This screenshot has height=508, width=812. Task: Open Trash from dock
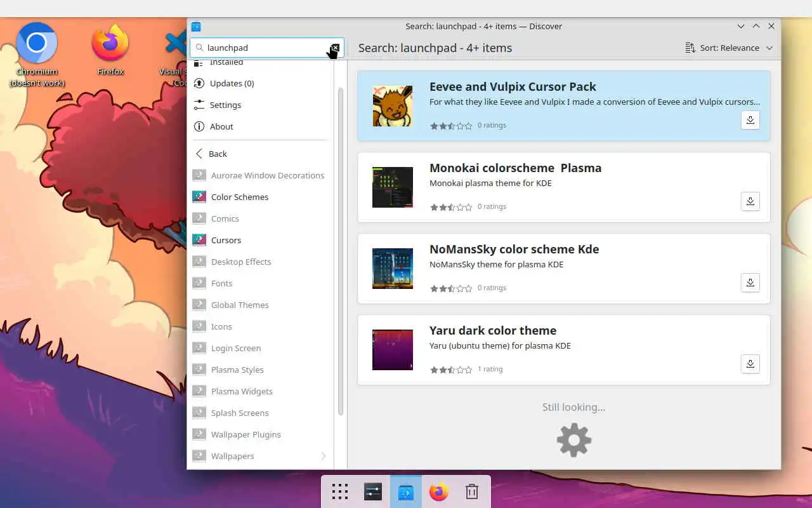pyautogui.click(x=472, y=491)
